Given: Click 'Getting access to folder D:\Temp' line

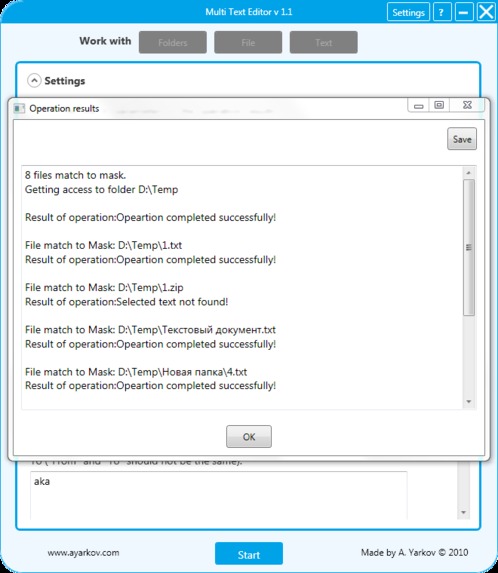Looking at the screenshot, I should [102, 190].
